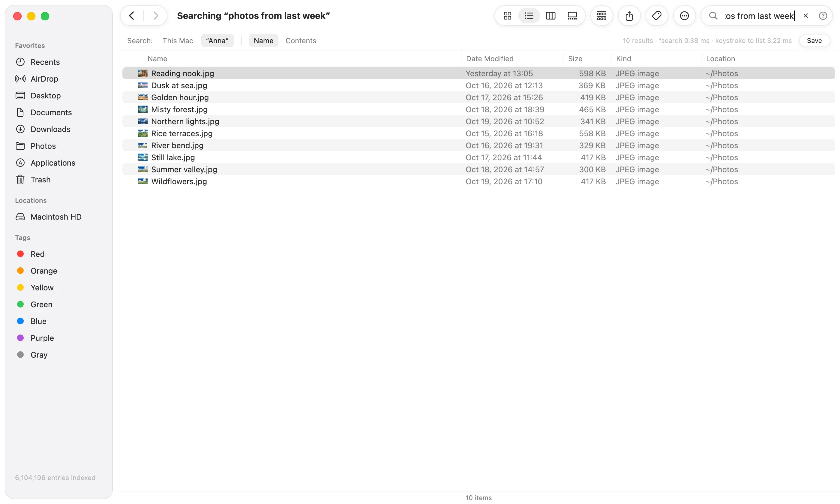
Task: Click the search help question icon
Action: click(823, 16)
